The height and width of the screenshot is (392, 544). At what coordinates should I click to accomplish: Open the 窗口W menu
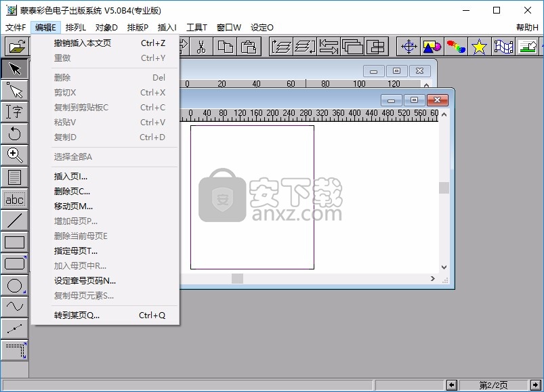[228, 27]
